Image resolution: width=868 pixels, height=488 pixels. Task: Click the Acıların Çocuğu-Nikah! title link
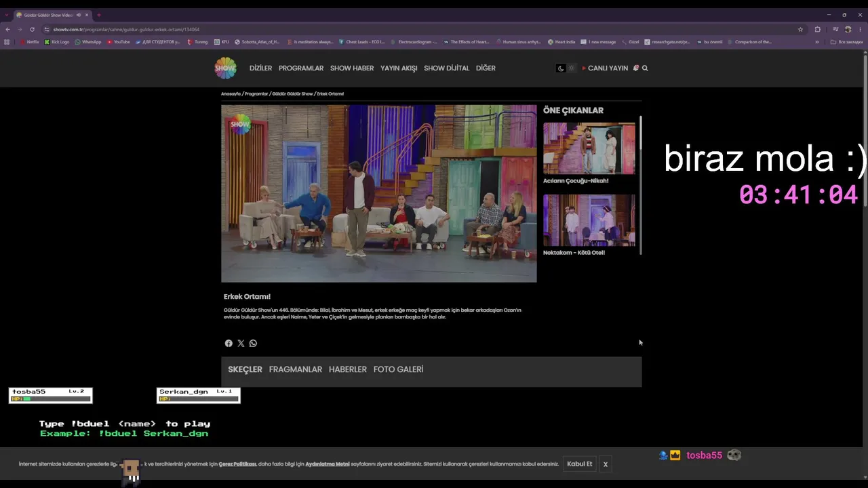pyautogui.click(x=576, y=181)
